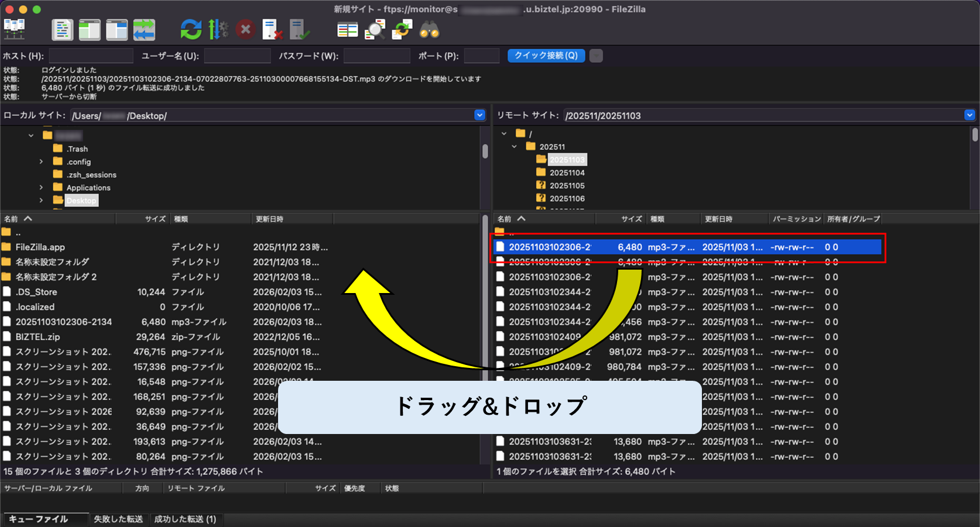Toggle the local directory tree view

tap(90, 29)
